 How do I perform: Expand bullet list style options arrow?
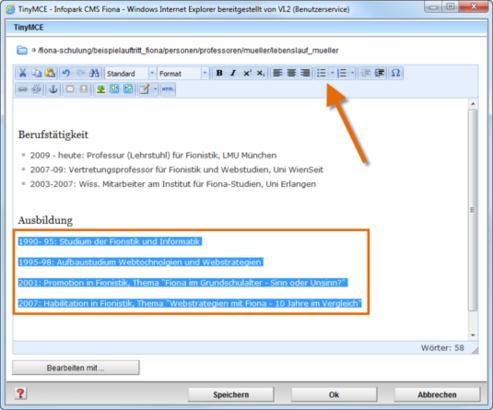pos(332,73)
